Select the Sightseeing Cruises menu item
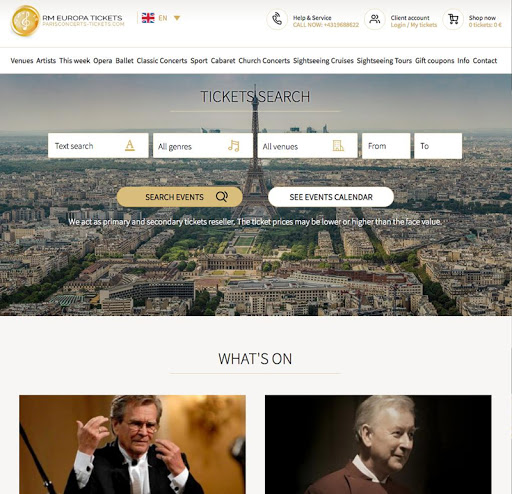This screenshot has width=512, height=494. [x=323, y=61]
